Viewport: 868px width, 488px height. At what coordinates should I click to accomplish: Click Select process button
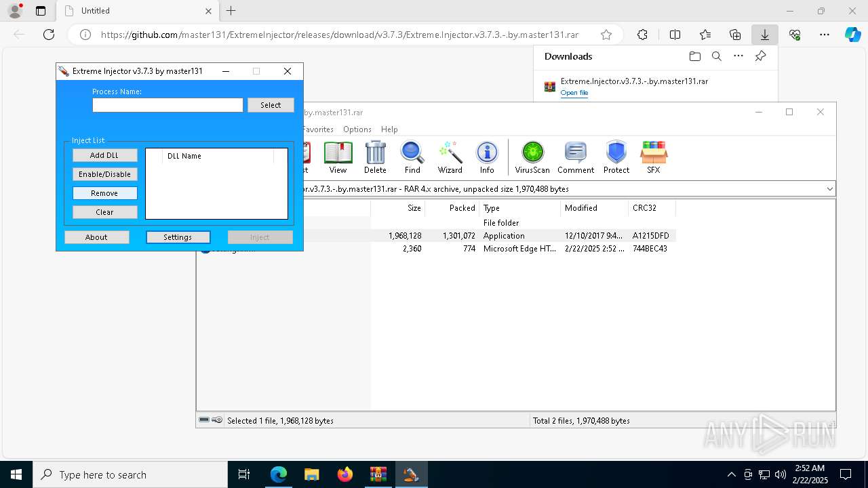(271, 105)
